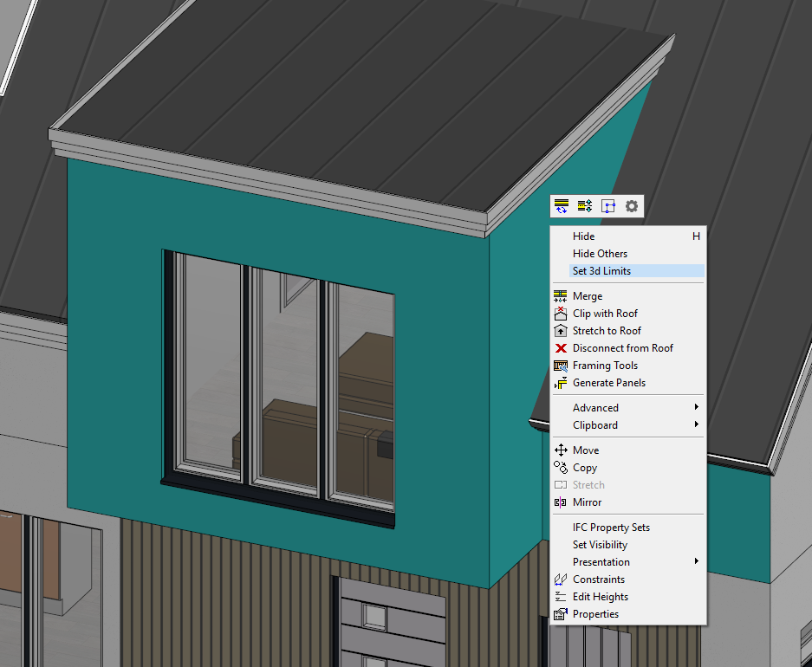This screenshot has height=667, width=812.
Task: Select Hide Others in the menu
Action: 600,254
